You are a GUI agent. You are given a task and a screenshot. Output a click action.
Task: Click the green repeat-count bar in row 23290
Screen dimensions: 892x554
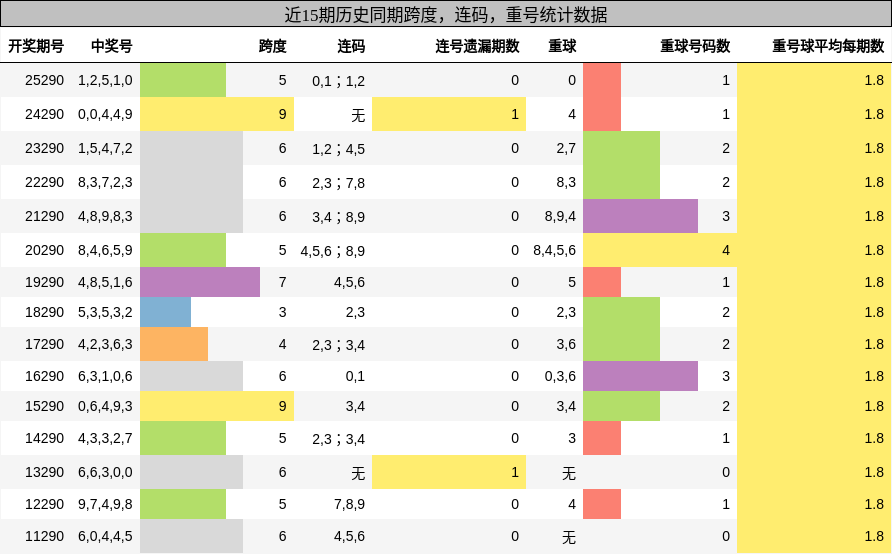621,148
